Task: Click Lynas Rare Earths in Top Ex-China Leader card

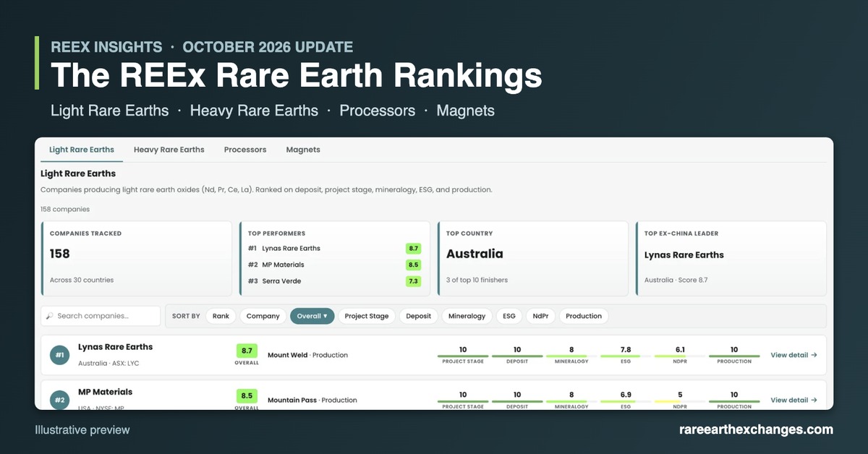Action: [x=684, y=255]
